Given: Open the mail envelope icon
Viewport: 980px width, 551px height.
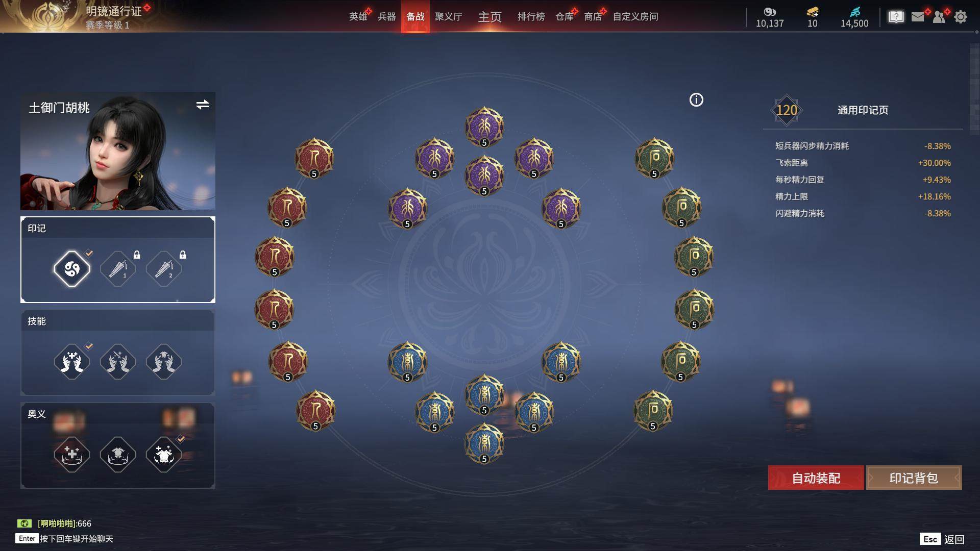Looking at the screenshot, I should coord(918,17).
